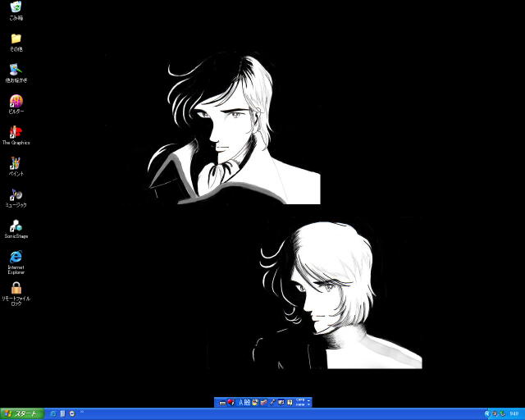Viewport: 525px width, 420px height.
Task: Click the red IME ball icon
Action: 231,402
